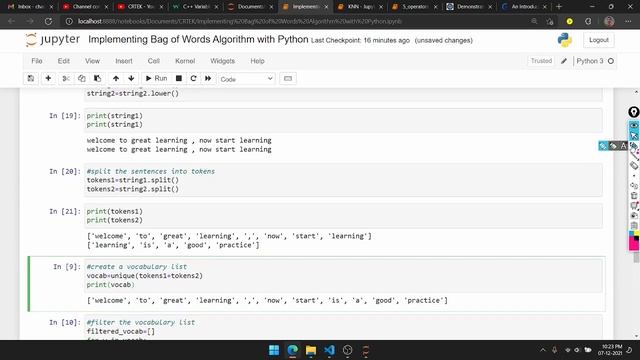
Task: Open Microsoft Edge from the taskbar
Action: pos(293,350)
